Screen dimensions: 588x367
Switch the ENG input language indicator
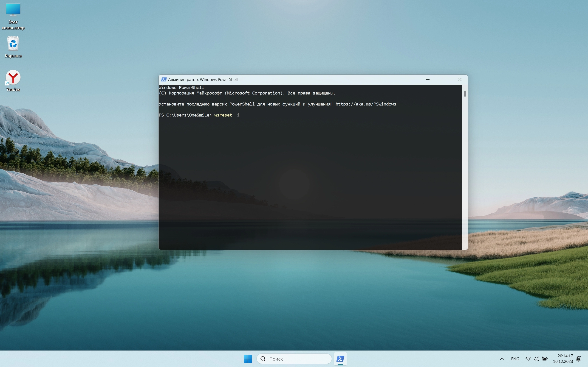point(515,359)
